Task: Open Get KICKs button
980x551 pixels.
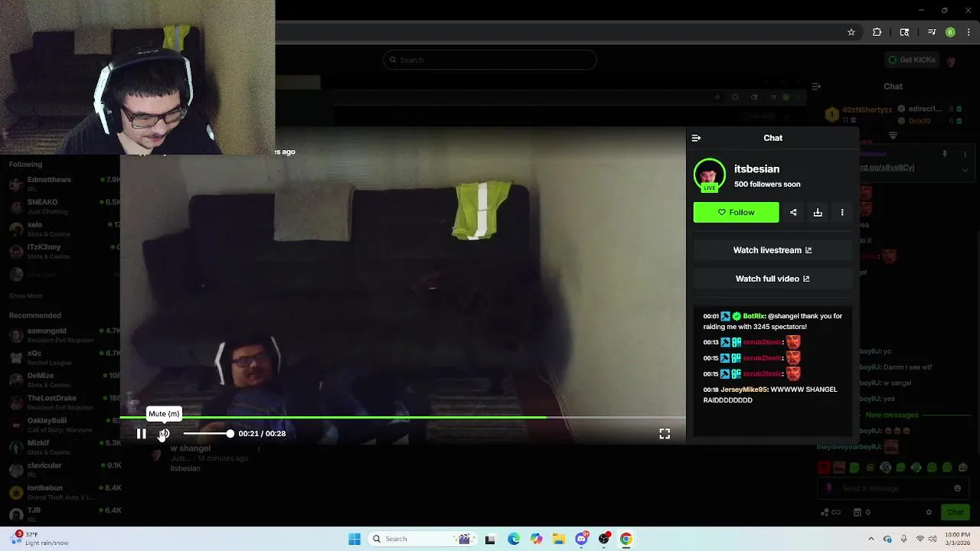Action: (911, 60)
